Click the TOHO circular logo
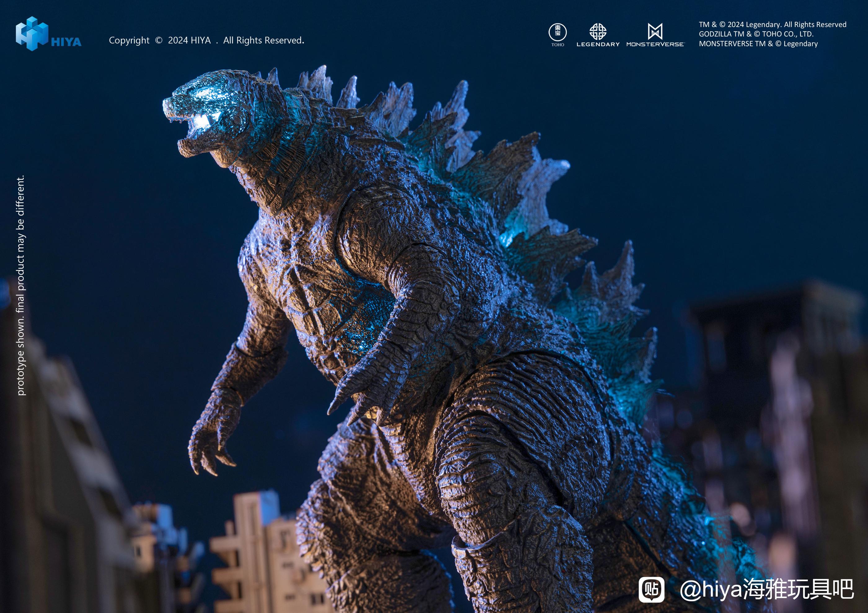Viewport: 868px width, 613px height. coord(558,32)
